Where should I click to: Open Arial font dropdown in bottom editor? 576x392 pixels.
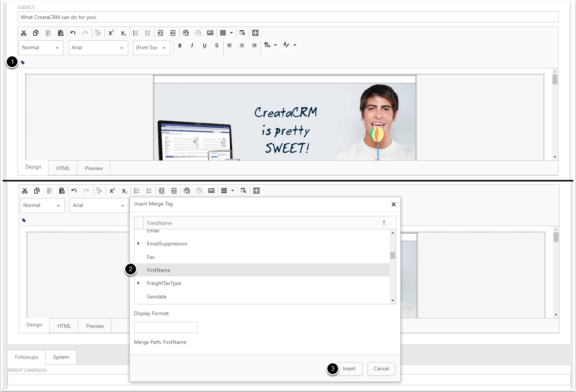pyautogui.click(x=99, y=206)
